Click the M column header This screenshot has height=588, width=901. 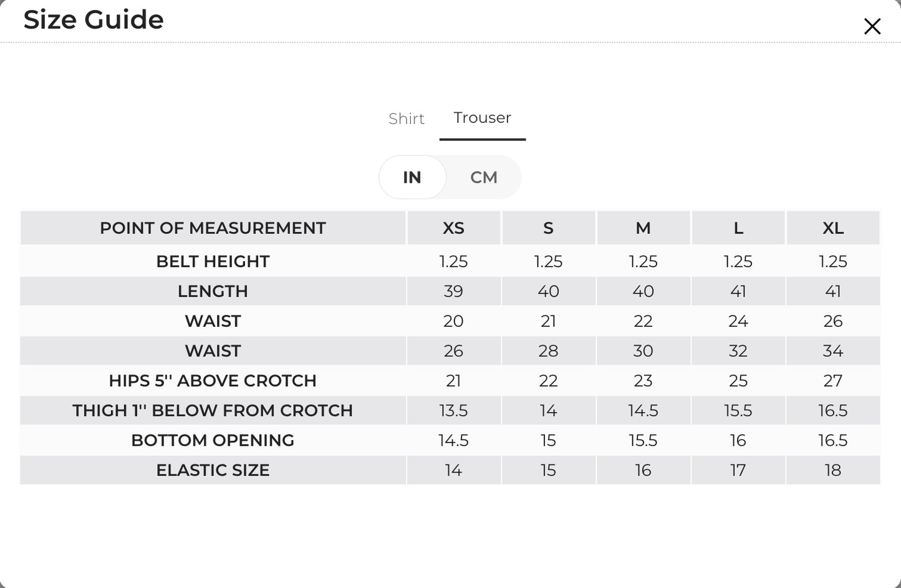pyautogui.click(x=643, y=228)
